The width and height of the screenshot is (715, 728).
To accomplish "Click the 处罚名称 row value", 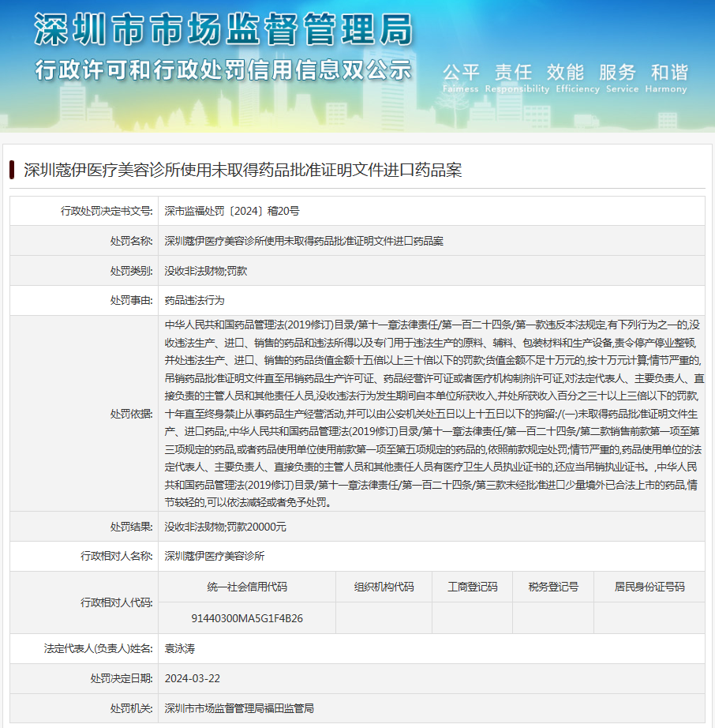I will tap(304, 241).
